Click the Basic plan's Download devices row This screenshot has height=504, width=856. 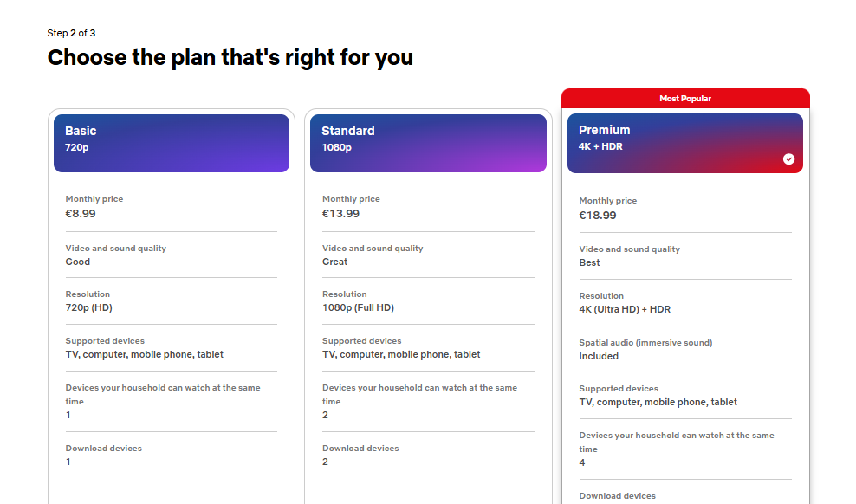tap(104, 455)
